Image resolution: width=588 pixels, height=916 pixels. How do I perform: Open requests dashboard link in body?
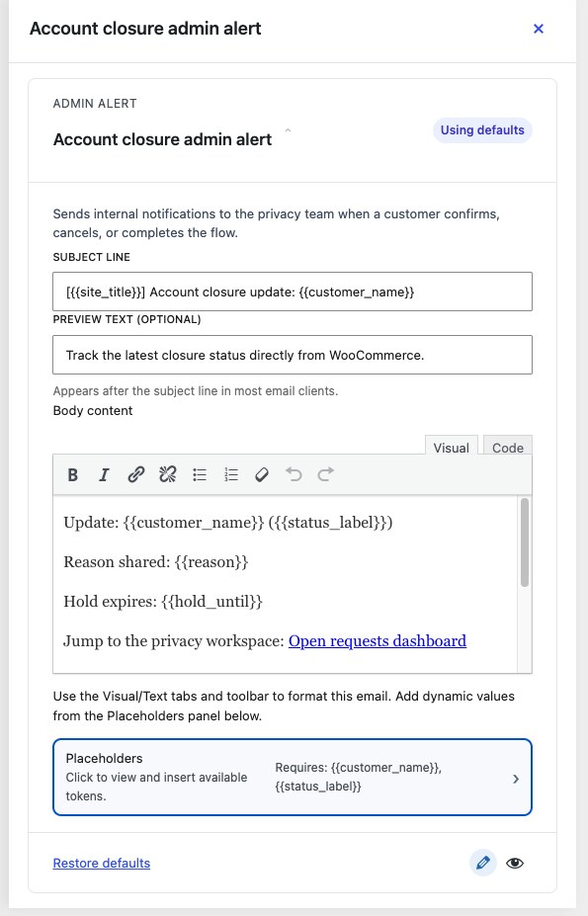[378, 641]
